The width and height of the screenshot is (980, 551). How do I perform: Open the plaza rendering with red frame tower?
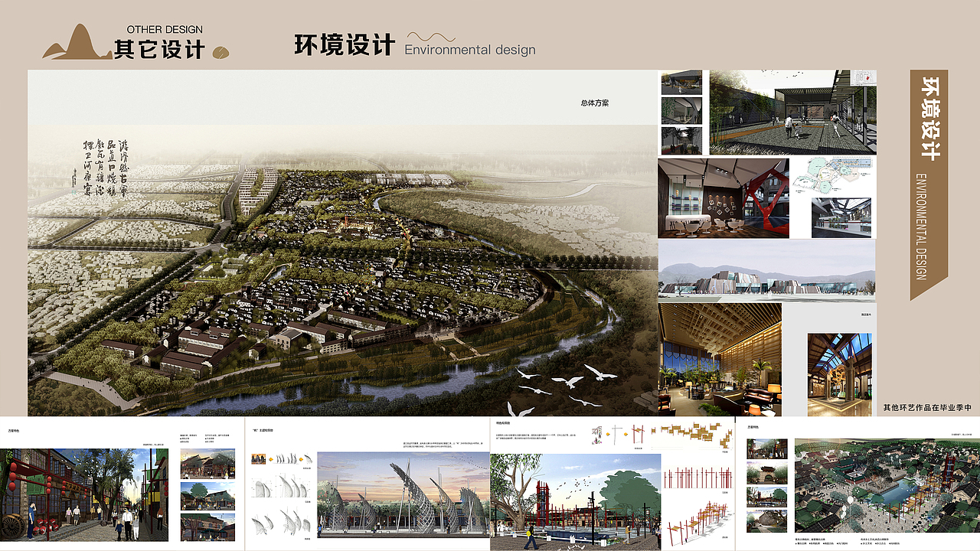[x=575, y=502]
